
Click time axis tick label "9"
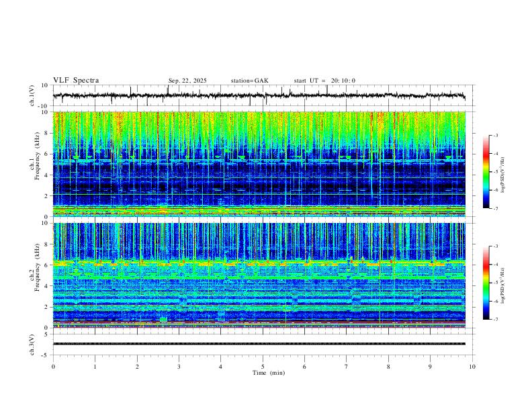tap(430, 367)
